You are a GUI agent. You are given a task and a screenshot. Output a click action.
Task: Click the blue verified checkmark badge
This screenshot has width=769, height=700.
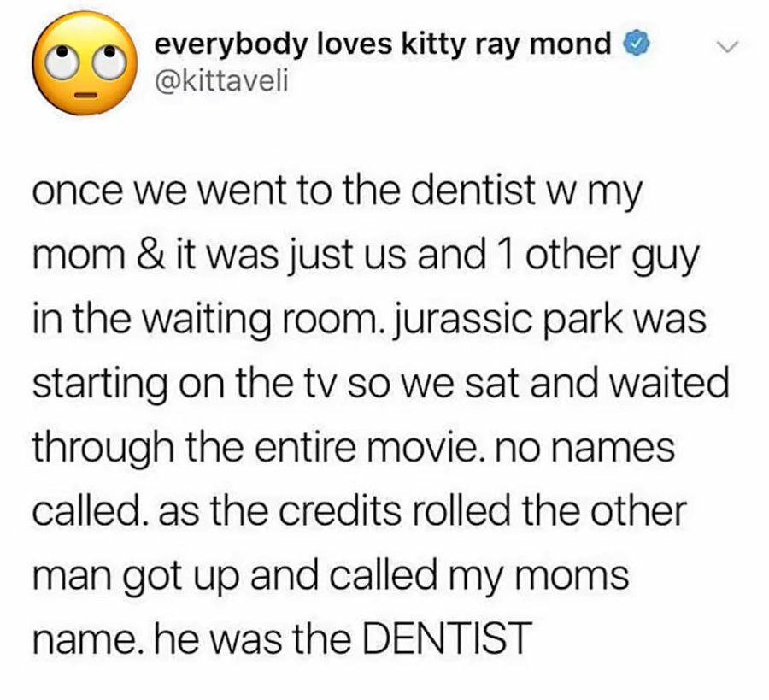636,44
